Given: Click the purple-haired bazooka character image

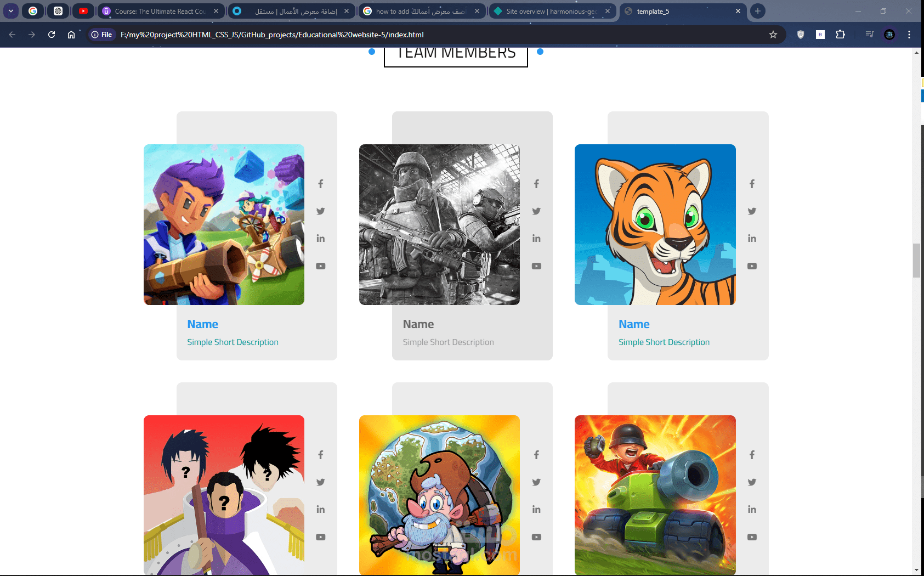Looking at the screenshot, I should (x=224, y=224).
